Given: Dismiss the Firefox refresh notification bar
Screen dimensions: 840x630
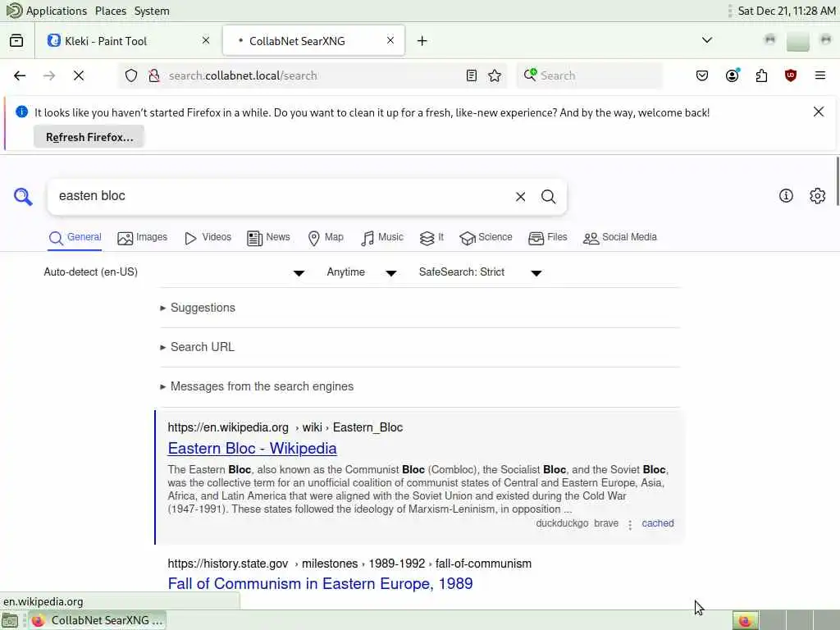Looking at the screenshot, I should [x=819, y=112].
